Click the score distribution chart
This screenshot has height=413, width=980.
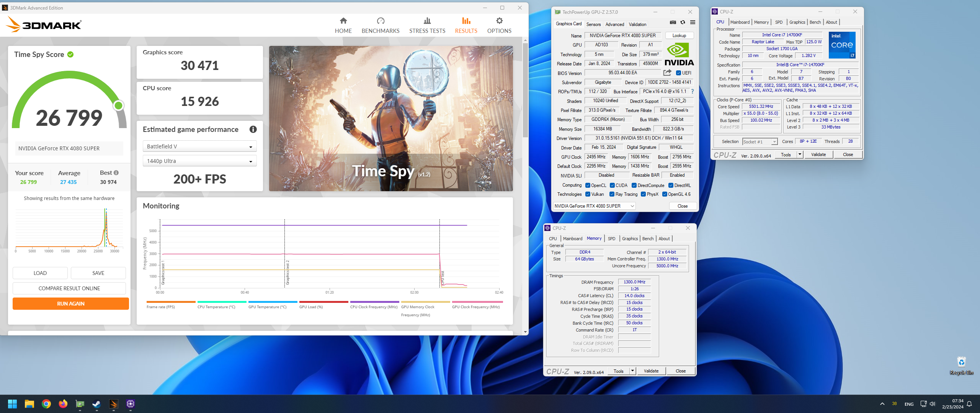click(x=69, y=229)
